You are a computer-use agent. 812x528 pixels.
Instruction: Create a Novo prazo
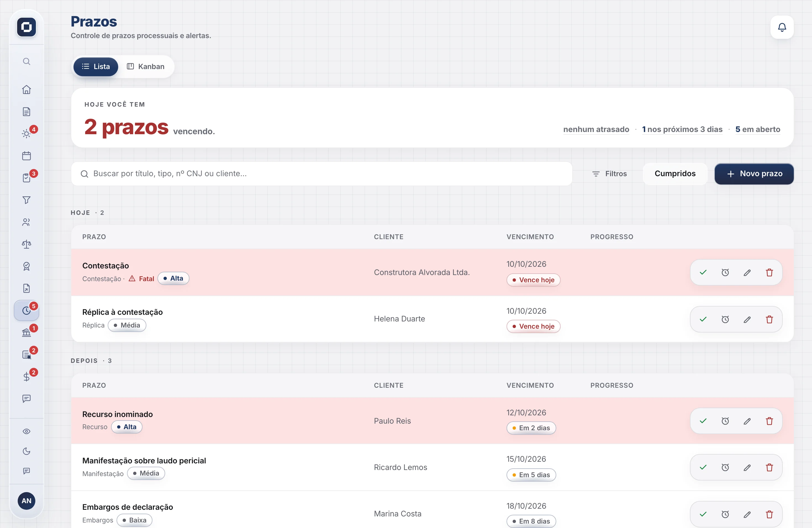(x=754, y=174)
